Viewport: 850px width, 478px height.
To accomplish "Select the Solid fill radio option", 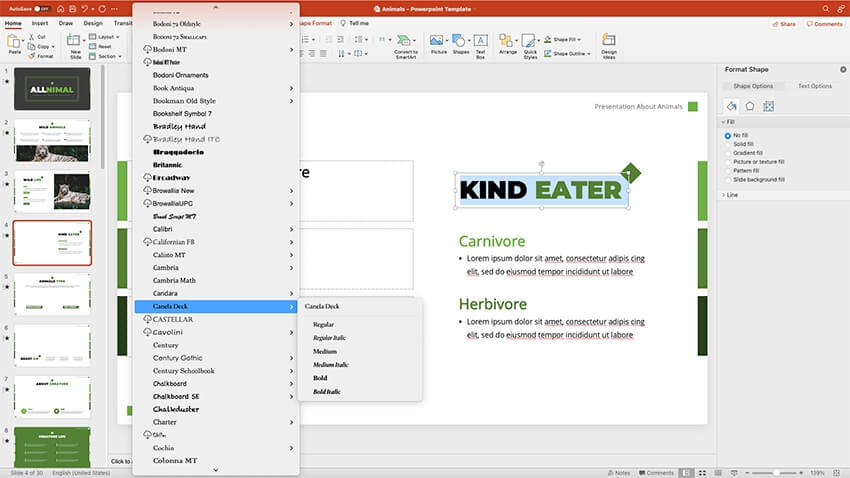I will coord(727,144).
